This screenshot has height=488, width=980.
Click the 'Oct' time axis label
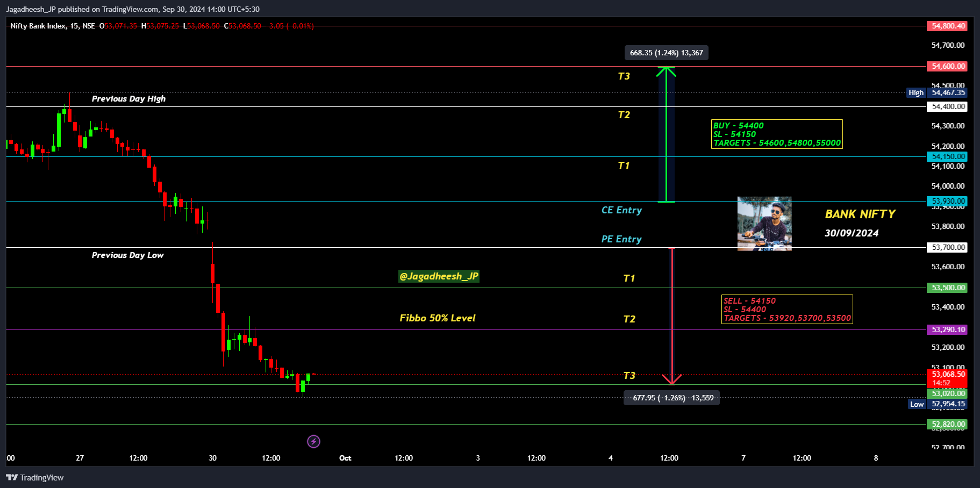point(345,458)
